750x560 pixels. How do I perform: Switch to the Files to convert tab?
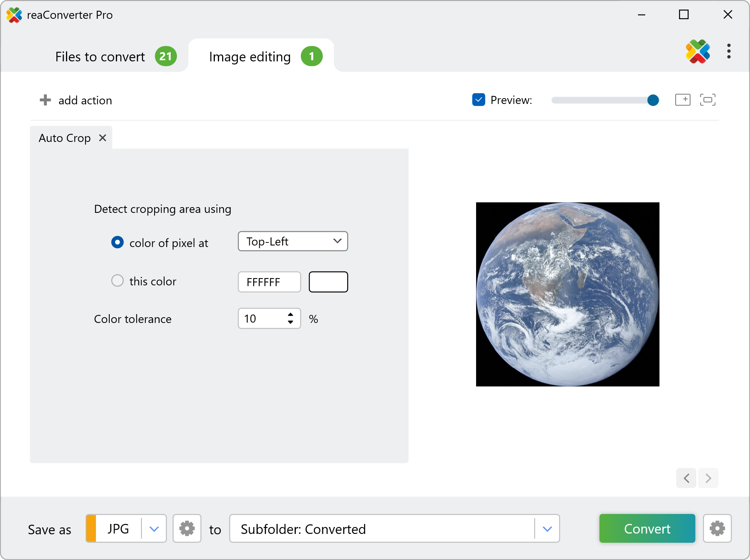[100, 56]
